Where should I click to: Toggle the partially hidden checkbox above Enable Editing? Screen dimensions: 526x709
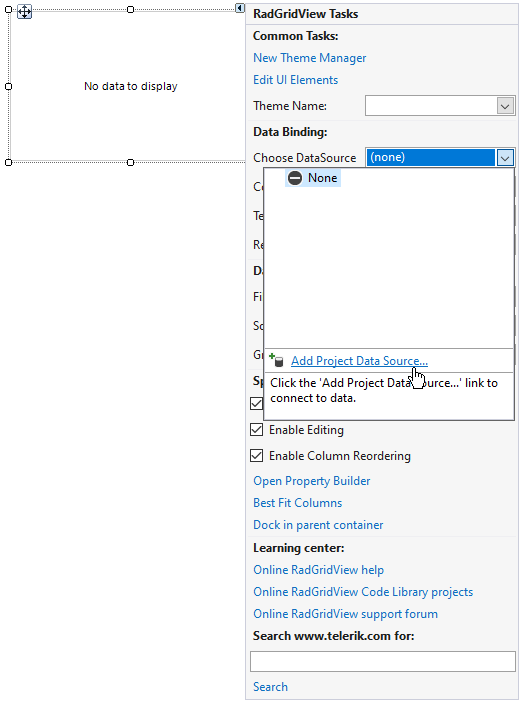pos(256,403)
